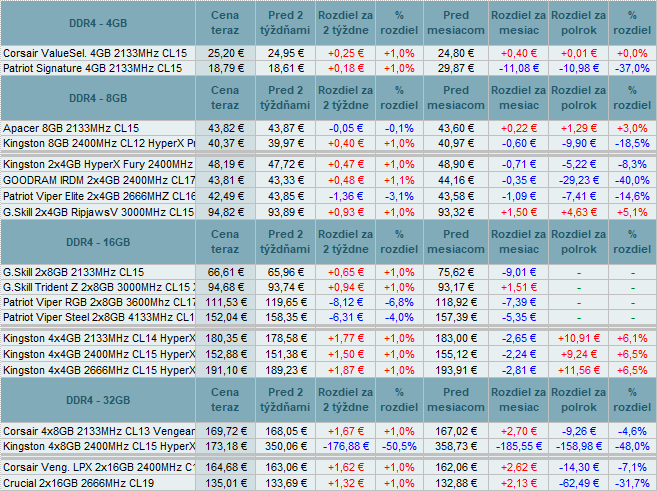Select the -3,1% percent difference cell

tap(399, 196)
